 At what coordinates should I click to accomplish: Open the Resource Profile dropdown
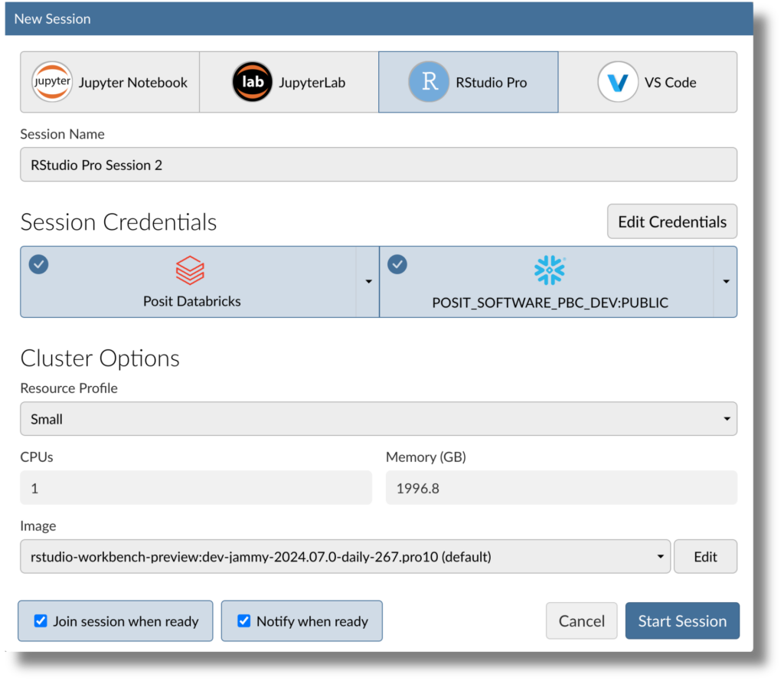378,418
